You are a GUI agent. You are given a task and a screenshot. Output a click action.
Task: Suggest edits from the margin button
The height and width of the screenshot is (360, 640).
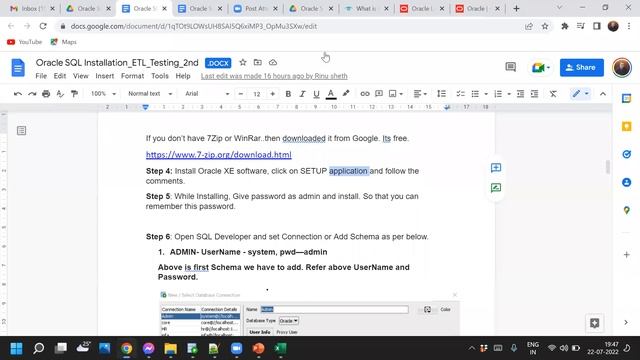pyautogui.click(x=496, y=188)
